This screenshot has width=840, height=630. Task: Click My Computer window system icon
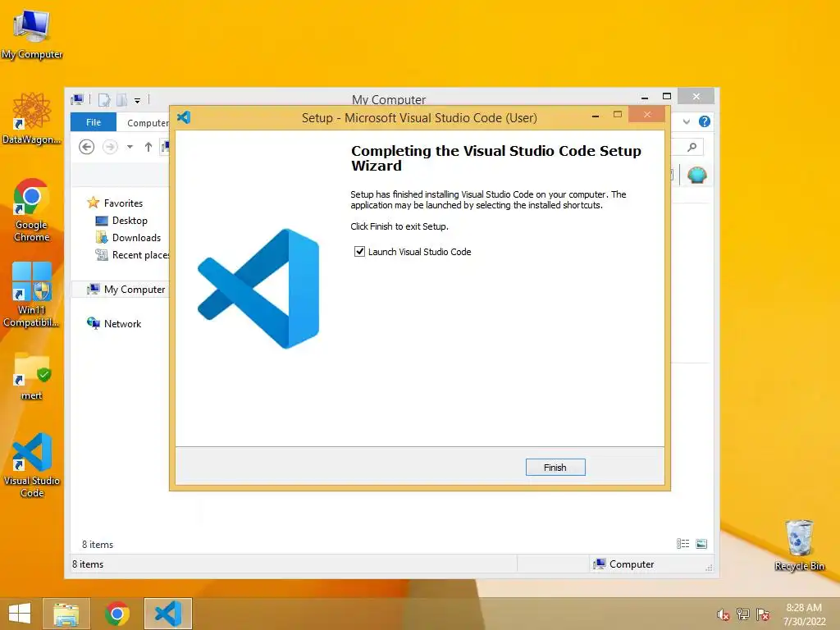click(x=77, y=99)
